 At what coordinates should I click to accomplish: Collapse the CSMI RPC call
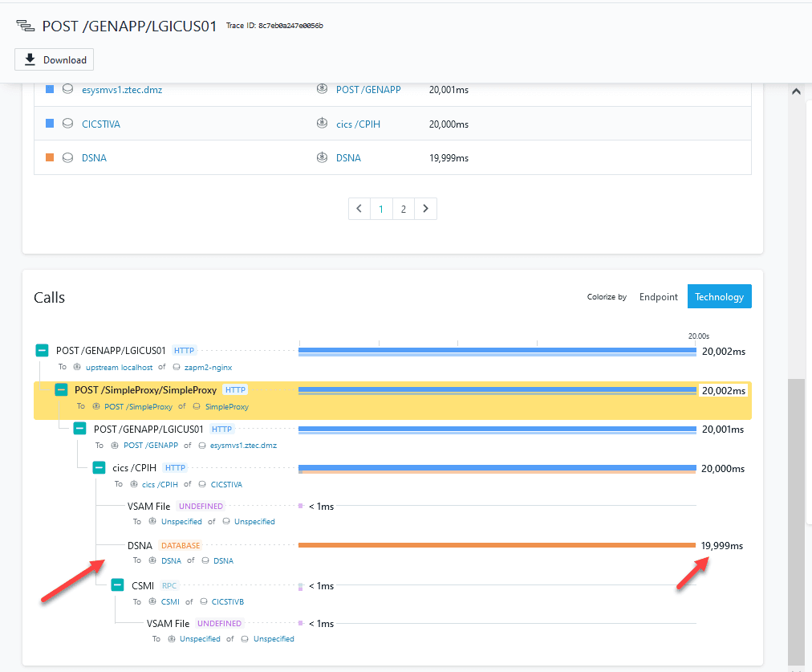click(117, 585)
